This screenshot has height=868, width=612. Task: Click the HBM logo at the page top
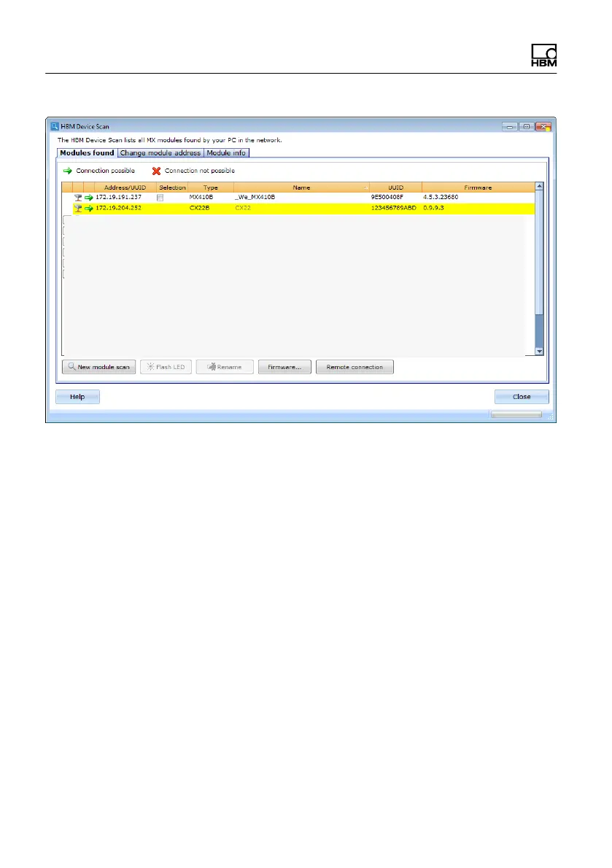(x=544, y=55)
